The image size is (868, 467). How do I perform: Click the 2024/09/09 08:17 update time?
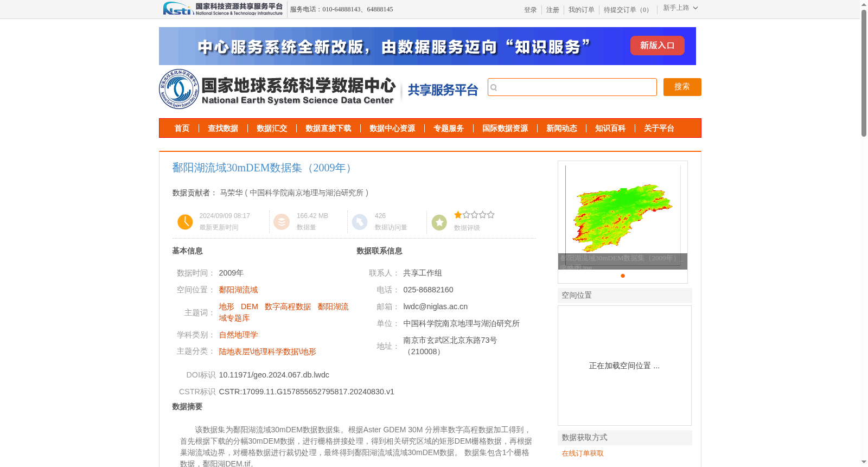point(225,216)
